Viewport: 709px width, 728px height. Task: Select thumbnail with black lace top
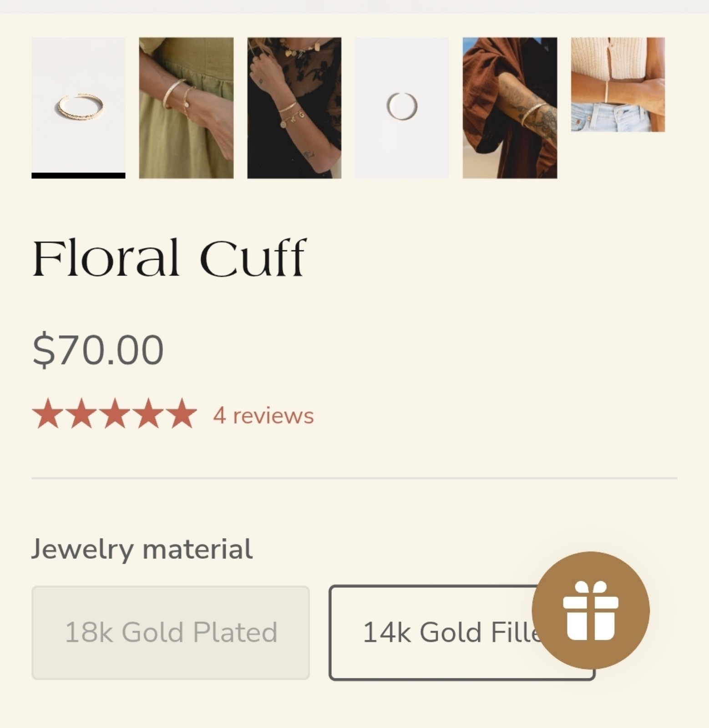pyautogui.click(x=294, y=108)
